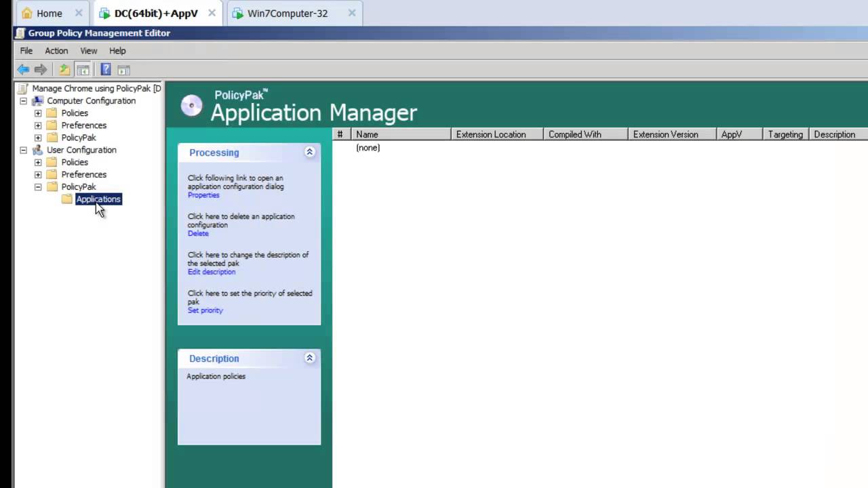
Task: Sort by the # column header
Action: (x=342, y=134)
